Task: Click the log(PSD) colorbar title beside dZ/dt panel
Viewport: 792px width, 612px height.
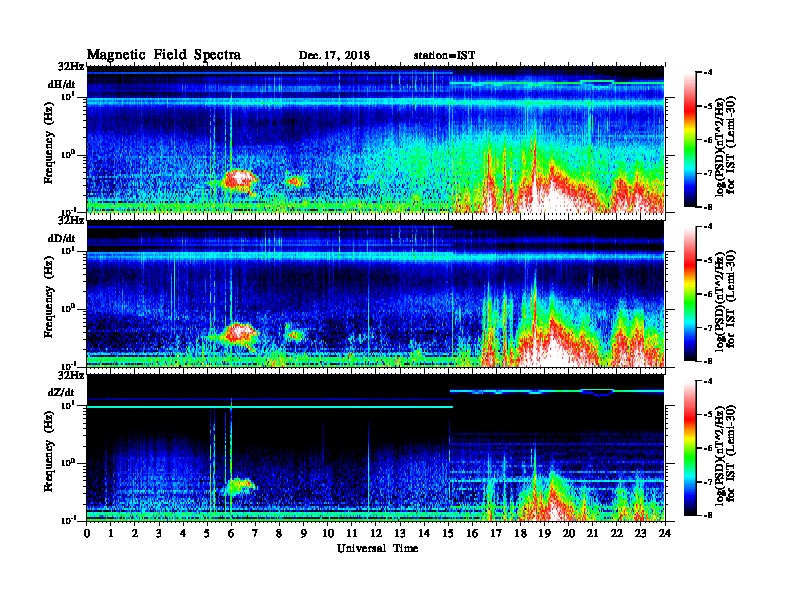Action: pos(725,454)
